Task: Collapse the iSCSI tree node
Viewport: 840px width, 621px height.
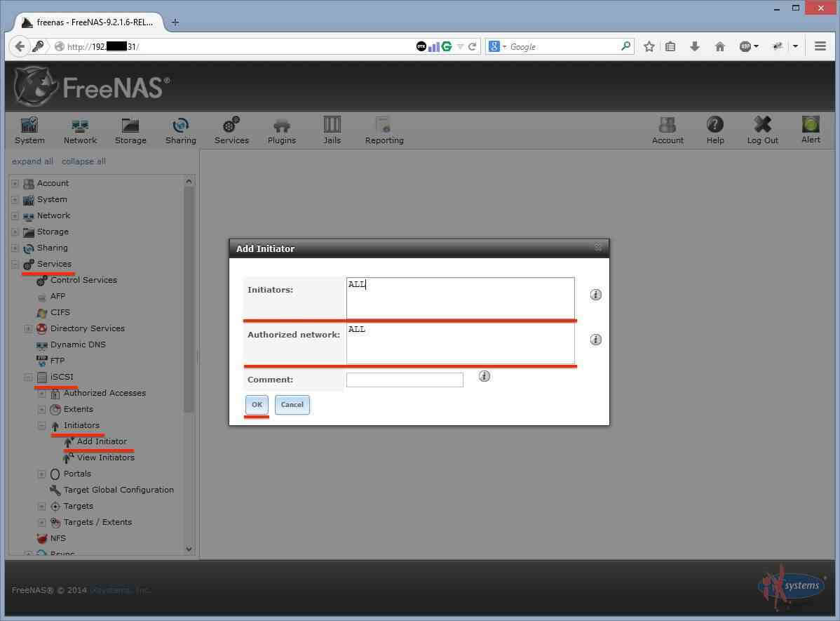Action: 28,377
